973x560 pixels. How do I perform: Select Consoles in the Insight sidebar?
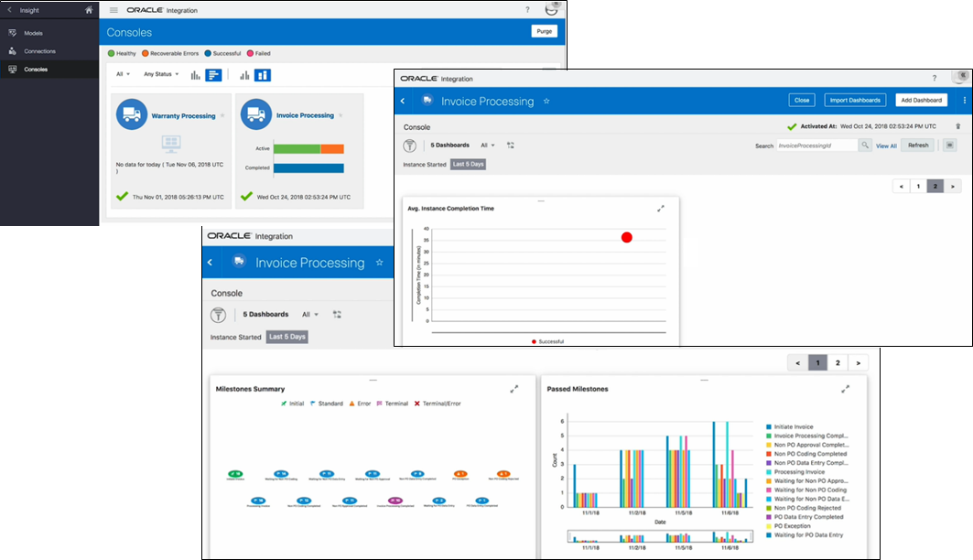(36, 70)
